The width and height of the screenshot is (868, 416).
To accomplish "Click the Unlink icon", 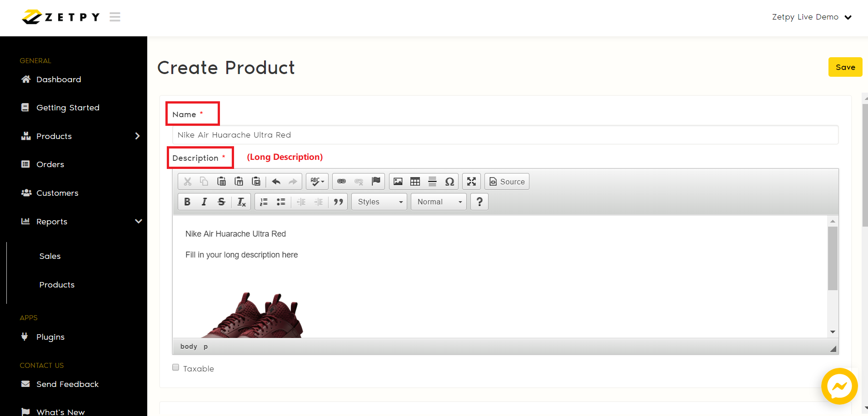I will pyautogui.click(x=359, y=182).
